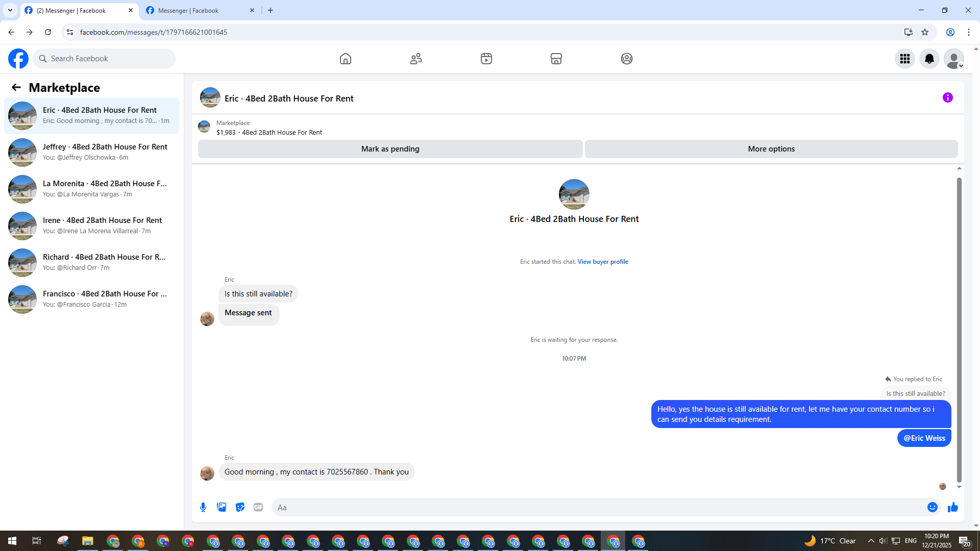Click Eric's message with contact number
Screen dimensions: 980x551
click(316, 472)
